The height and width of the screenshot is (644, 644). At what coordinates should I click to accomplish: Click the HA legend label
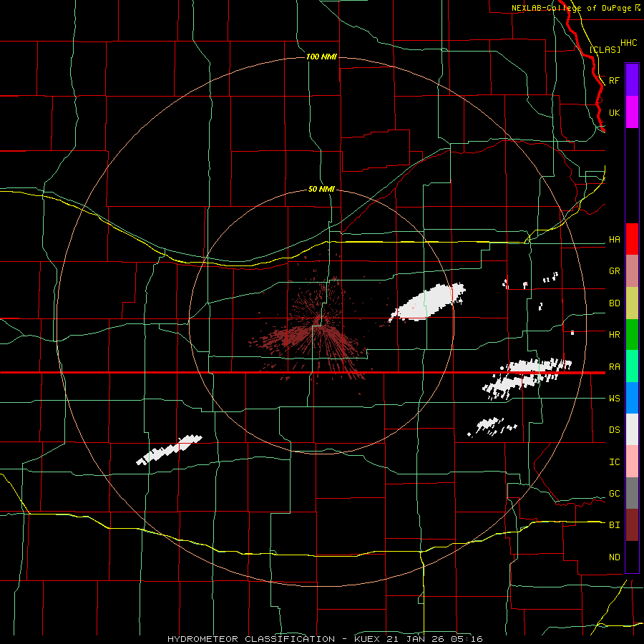pyautogui.click(x=614, y=240)
